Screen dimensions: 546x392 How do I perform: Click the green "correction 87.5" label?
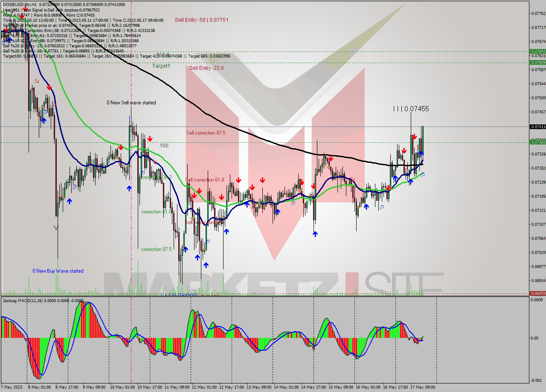coord(157,249)
